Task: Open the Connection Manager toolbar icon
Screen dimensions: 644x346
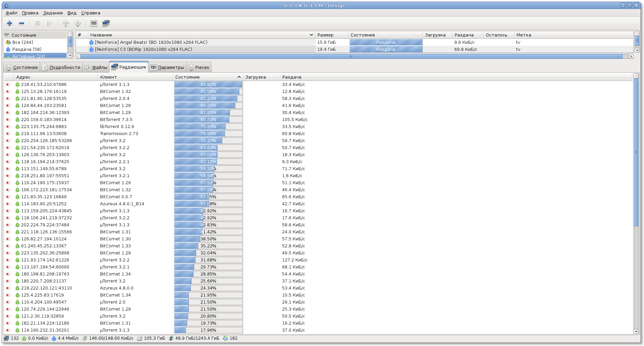Action: [106, 23]
